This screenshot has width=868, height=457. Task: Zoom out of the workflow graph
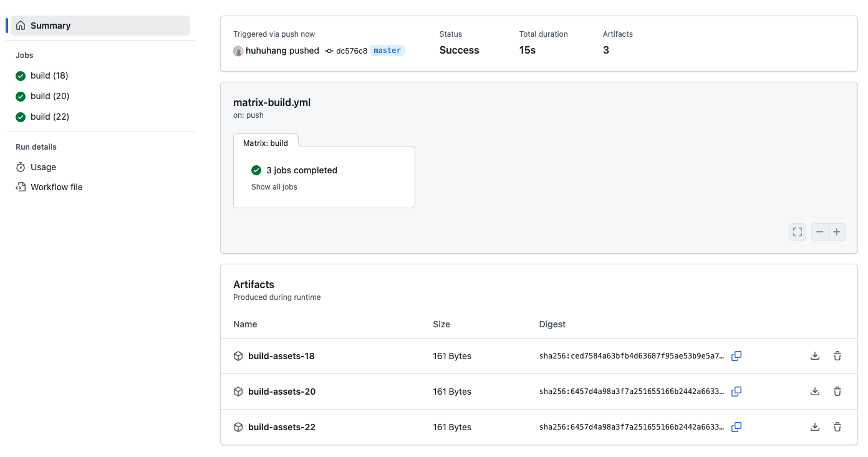click(819, 231)
